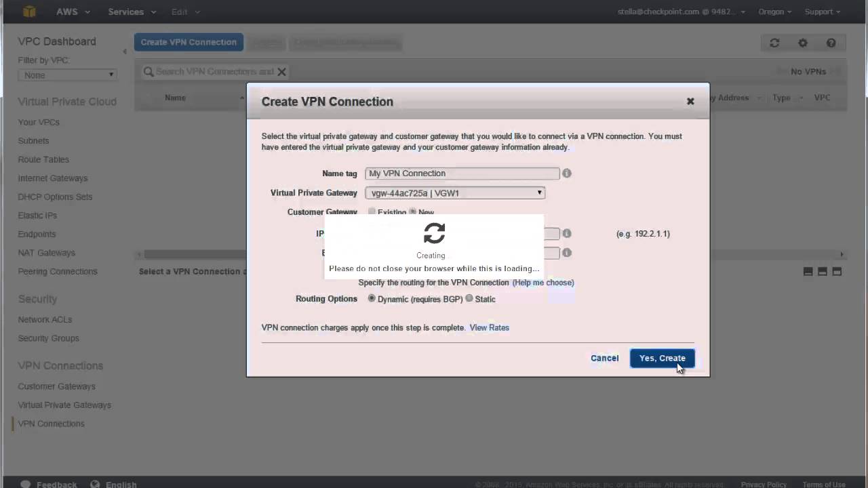Open Customer Gateways in sidebar
This screenshot has height=488, width=868.
(x=57, y=386)
